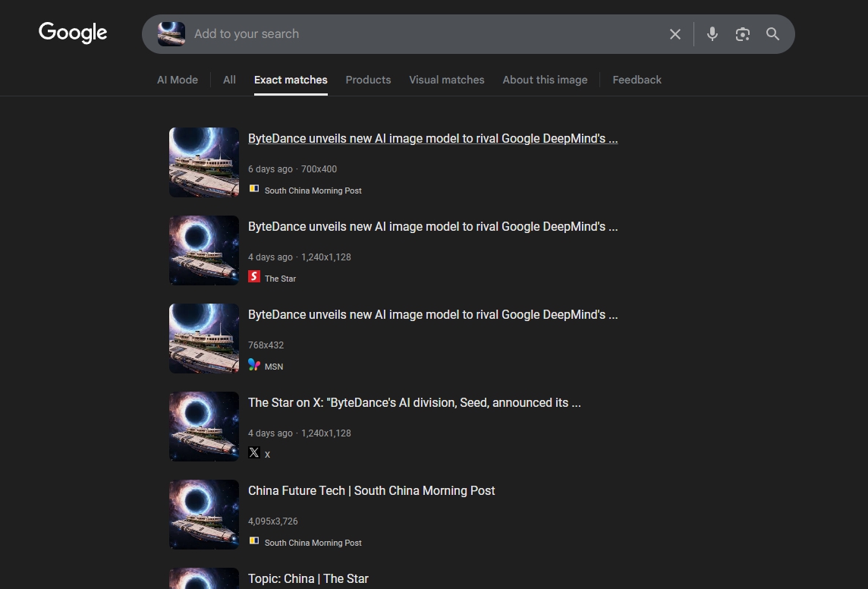Click thumbnail of the 700x400 result

[203, 162]
